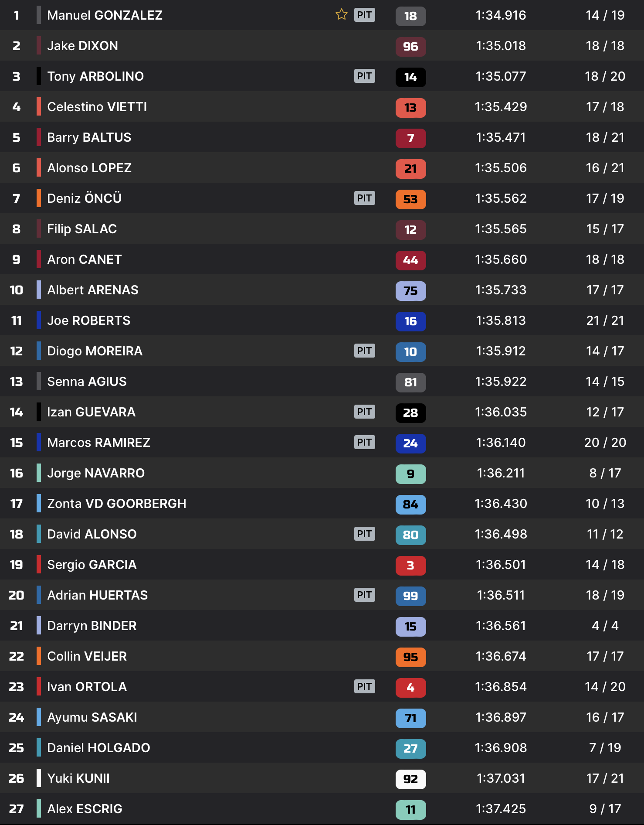Click Joe Roberts' lap count 21 / 21
This screenshot has width=644, height=825.
[x=605, y=320]
